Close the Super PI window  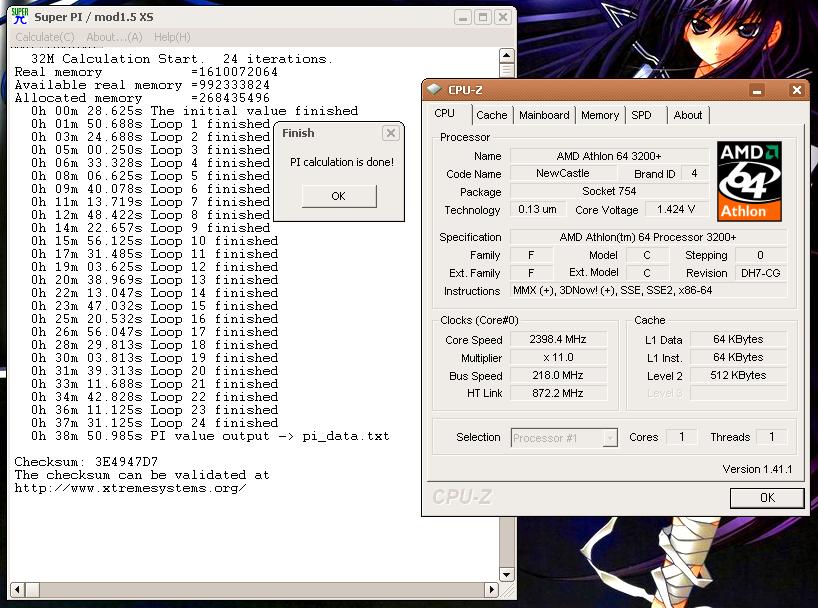coord(502,18)
